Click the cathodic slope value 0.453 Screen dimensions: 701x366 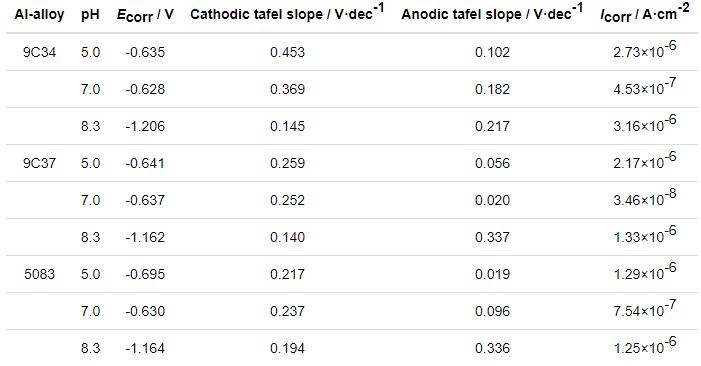(287, 52)
